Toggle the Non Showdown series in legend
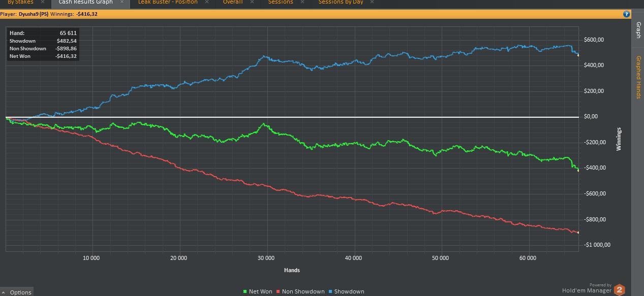This screenshot has width=644, height=296. coord(300,291)
